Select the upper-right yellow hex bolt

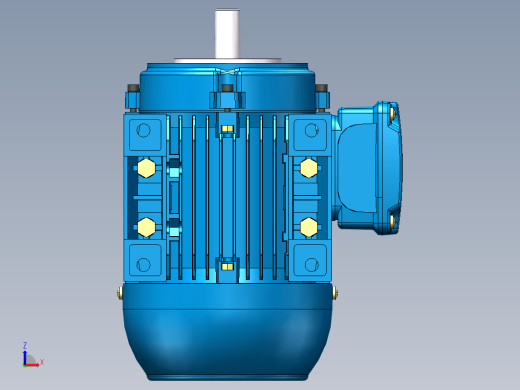pyautogui.click(x=309, y=168)
